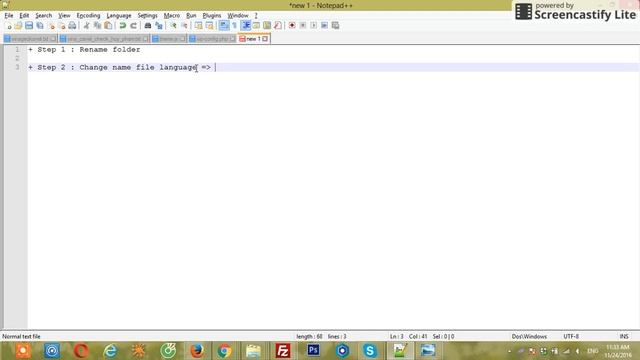Open Firefox from the taskbar
The image size is (640, 360).
[x=197, y=351]
